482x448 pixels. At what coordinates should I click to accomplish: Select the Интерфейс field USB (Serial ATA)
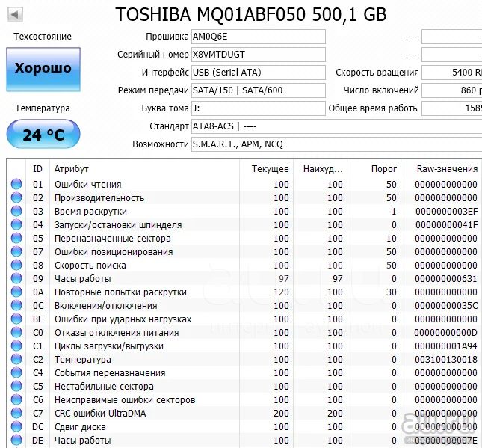[259, 73]
